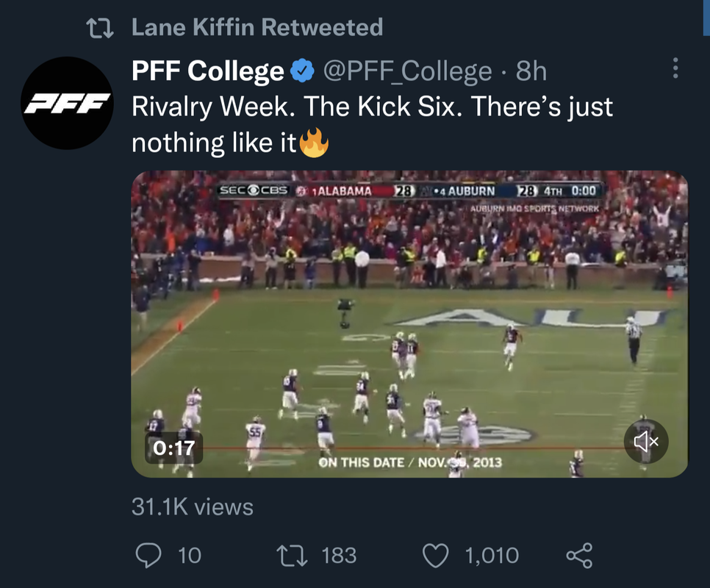Viewport: 710px width, 588px height.
Task: Play the Alabama vs Auburn video
Action: 409,323
